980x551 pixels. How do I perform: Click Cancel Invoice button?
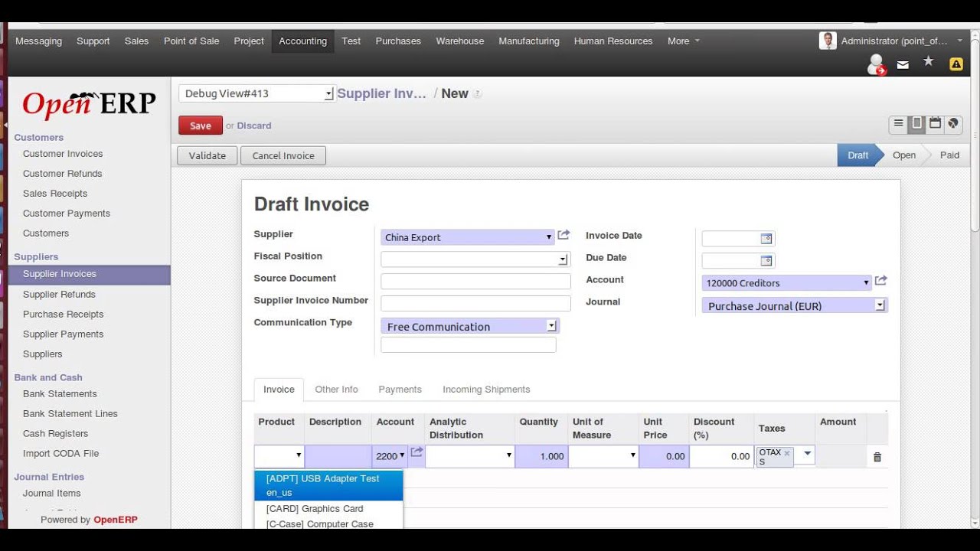tap(283, 155)
